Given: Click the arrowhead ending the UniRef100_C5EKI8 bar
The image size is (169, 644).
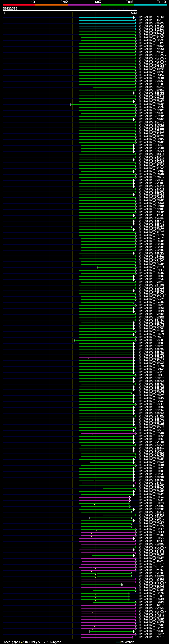Looking at the screenshot, I should click(x=133, y=637).
